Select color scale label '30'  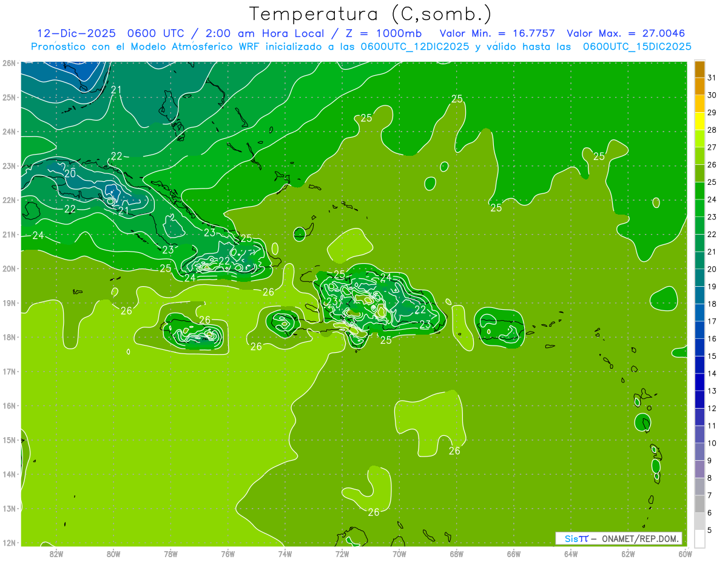pyautogui.click(x=712, y=95)
